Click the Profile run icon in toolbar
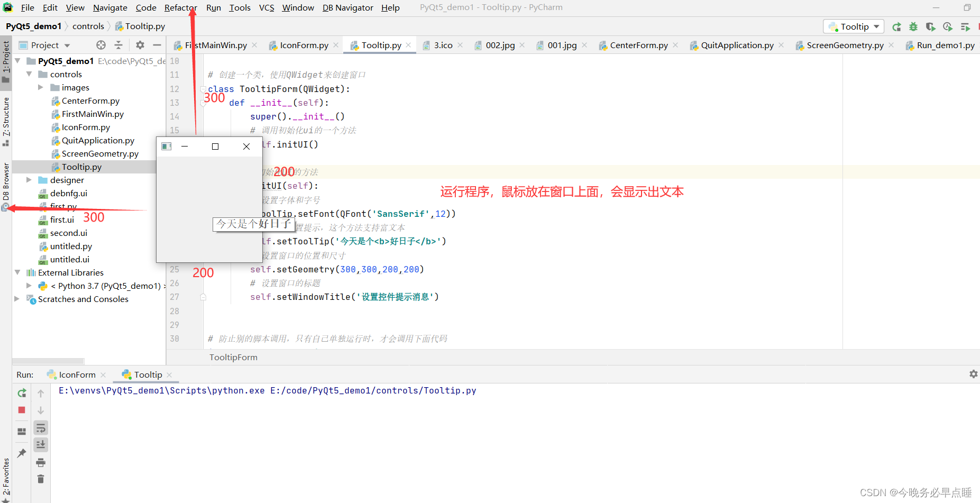Screen dimensions: 980x503 pyautogui.click(x=948, y=26)
